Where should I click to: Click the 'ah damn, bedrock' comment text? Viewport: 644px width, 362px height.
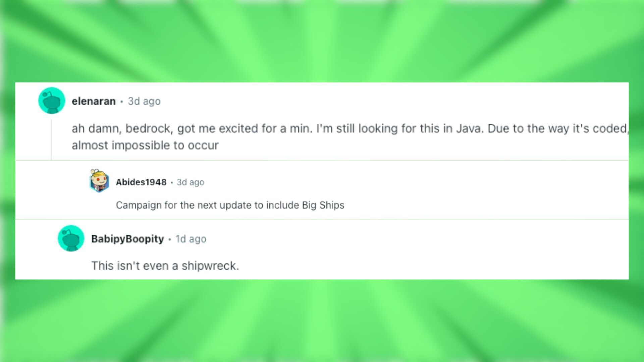coord(235,129)
